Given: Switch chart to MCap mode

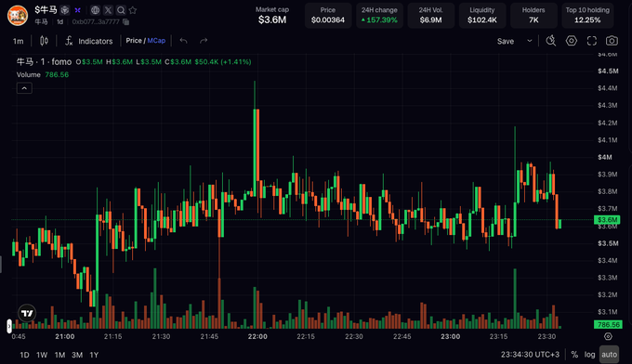Looking at the screenshot, I should point(156,41).
